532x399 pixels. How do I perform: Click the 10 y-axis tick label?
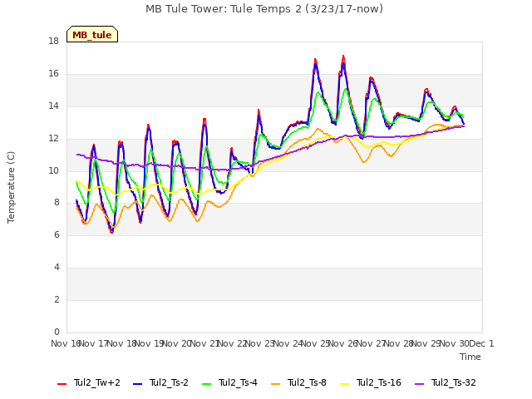tap(53, 170)
